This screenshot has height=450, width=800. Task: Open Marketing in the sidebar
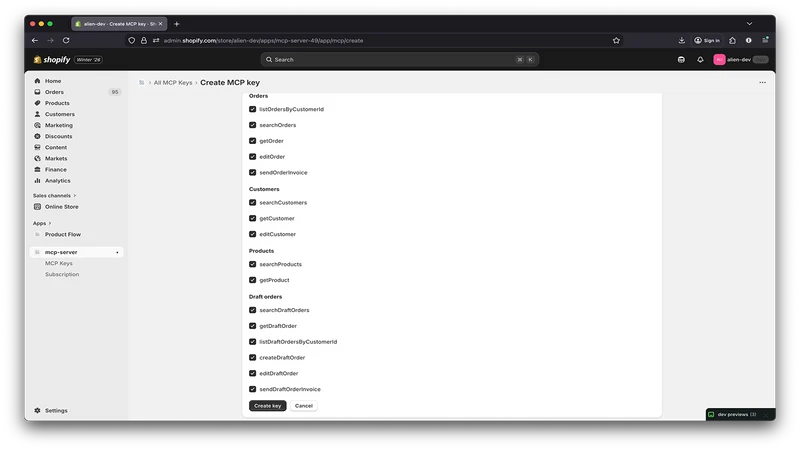coord(58,126)
